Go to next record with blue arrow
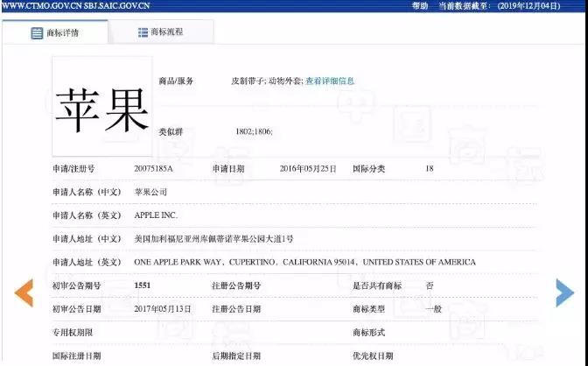This screenshot has height=366, width=588. point(564,292)
